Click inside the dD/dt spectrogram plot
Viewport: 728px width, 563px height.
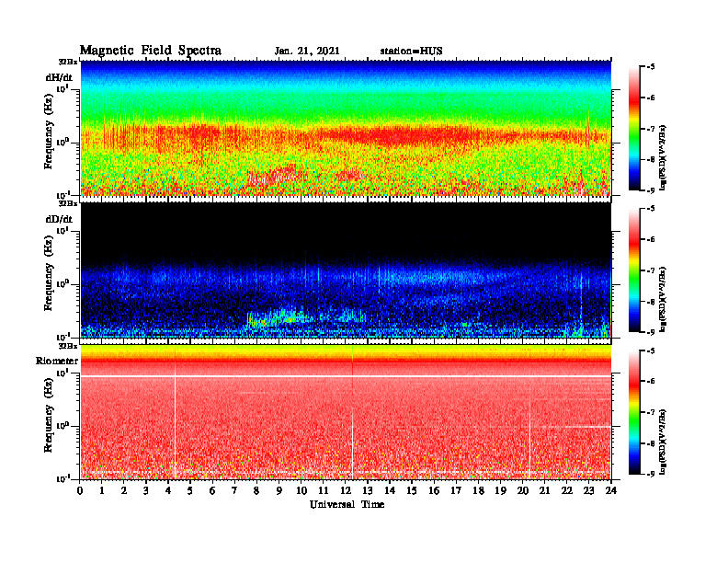(x=346, y=270)
